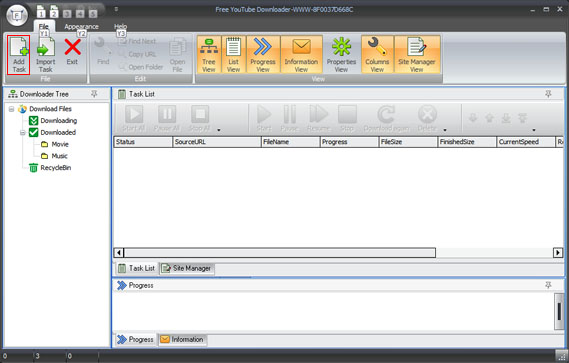Toggle the Information View button
Image resolution: width=569 pixels, height=363 pixels.
[x=301, y=54]
